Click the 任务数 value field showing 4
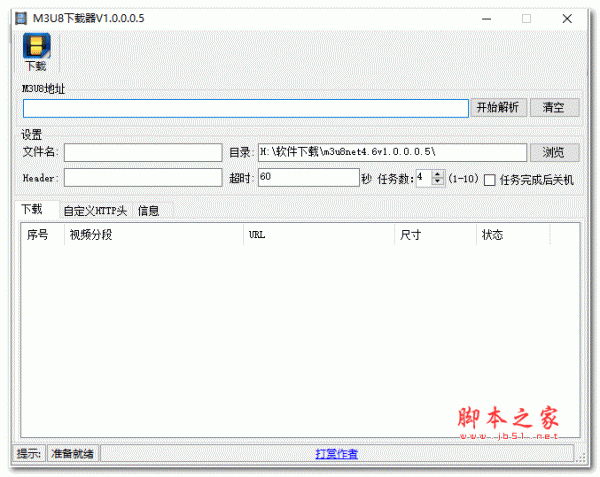600x477 pixels. (x=424, y=178)
